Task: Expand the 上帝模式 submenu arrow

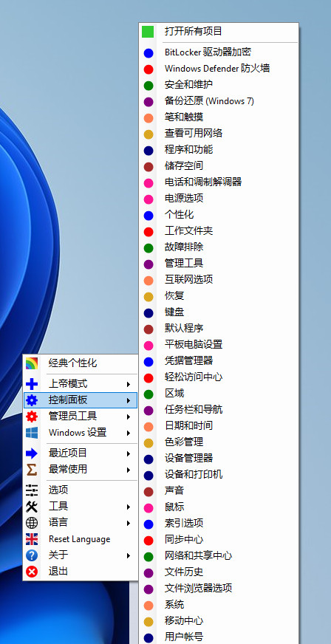Action: (x=129, y=385)
